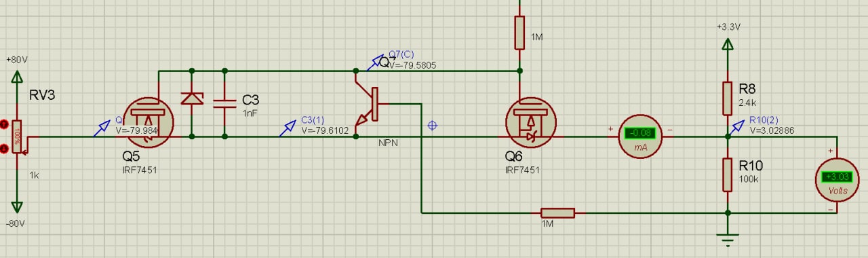
Task: Click the Q5 reference label
Action: click(x=131, y=157)
